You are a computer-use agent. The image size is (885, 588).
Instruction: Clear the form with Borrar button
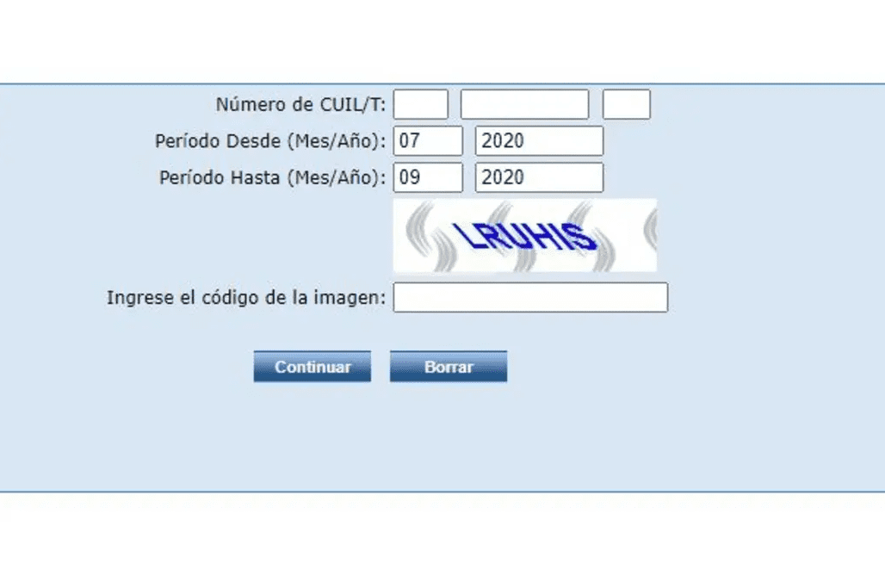(x=449, y=367)
